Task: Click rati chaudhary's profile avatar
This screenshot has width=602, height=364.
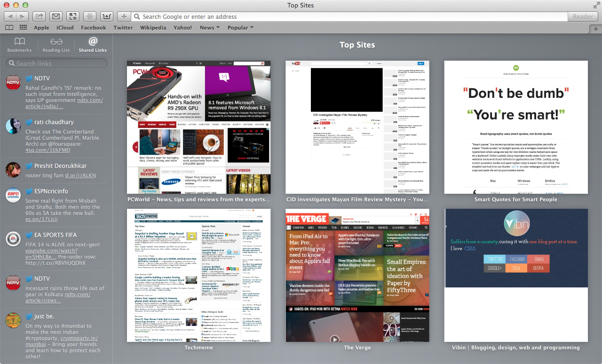Action: [13, 126]
